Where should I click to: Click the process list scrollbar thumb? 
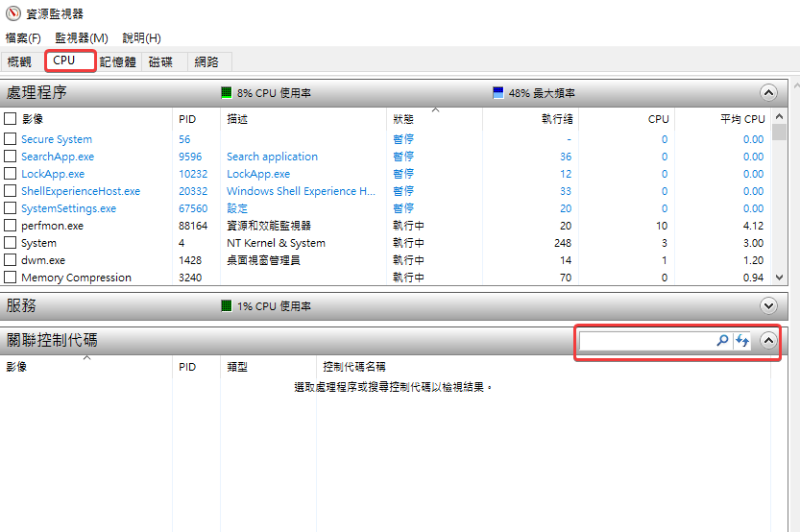coord(779,132)
